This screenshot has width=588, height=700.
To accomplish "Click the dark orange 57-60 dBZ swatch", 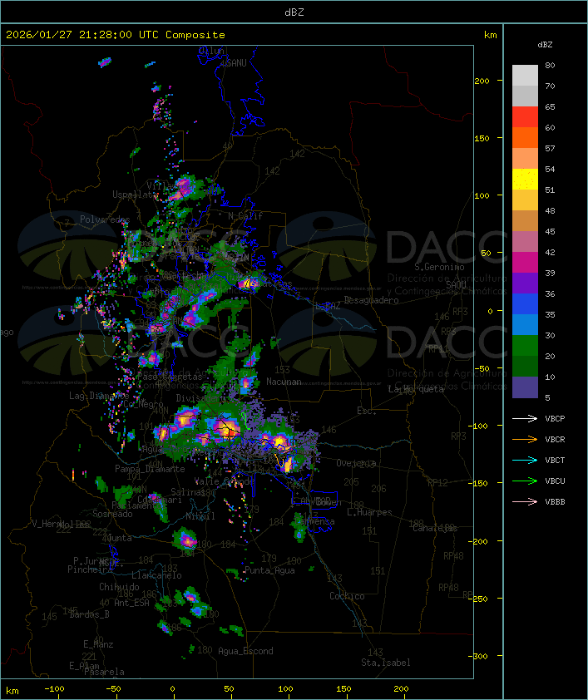I will coord(525,137).
